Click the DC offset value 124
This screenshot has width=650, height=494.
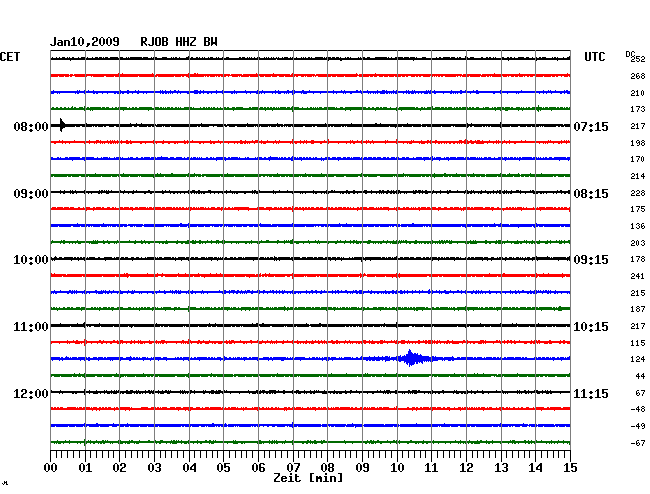pos(638,359)
